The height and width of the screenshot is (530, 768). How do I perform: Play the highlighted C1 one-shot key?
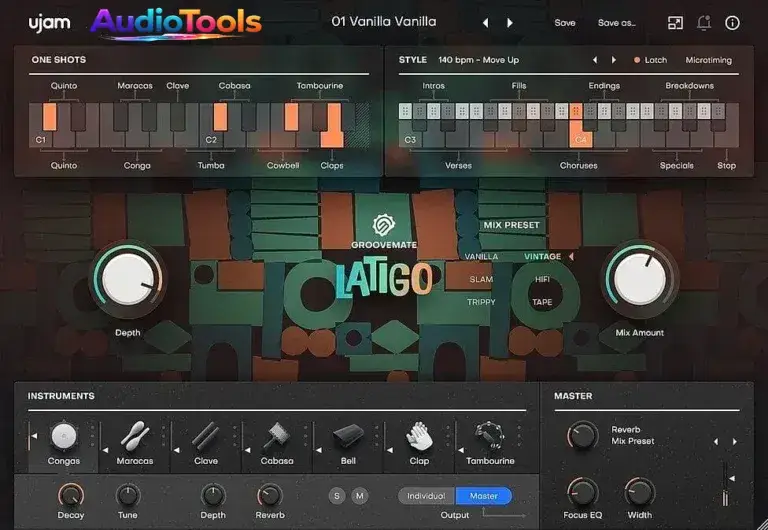point(49,116)
